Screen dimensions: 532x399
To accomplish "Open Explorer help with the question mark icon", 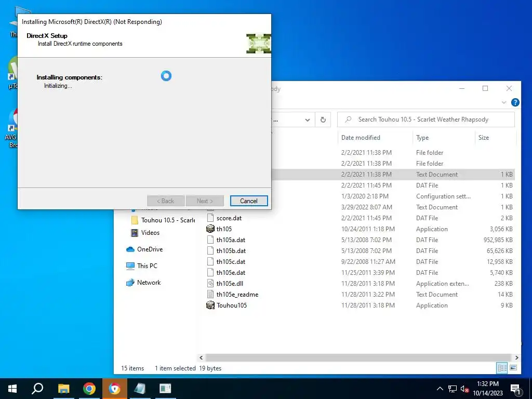I will tap(515, 102).
